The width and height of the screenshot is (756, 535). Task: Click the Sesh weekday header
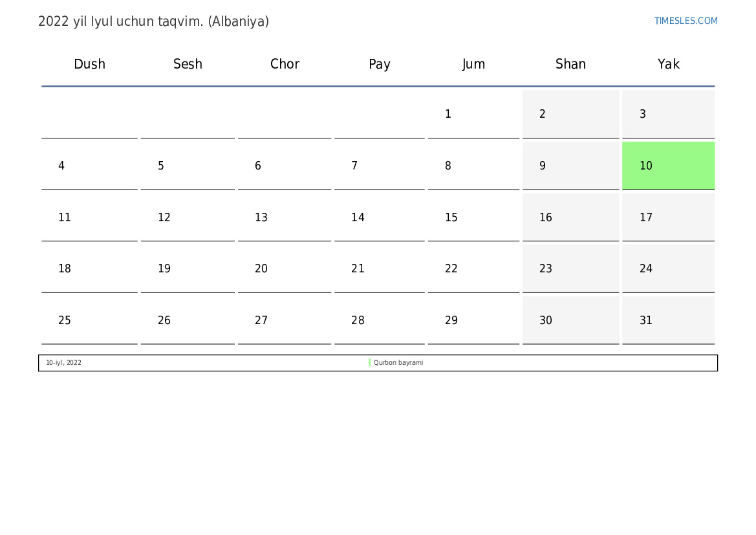(188, 64)
